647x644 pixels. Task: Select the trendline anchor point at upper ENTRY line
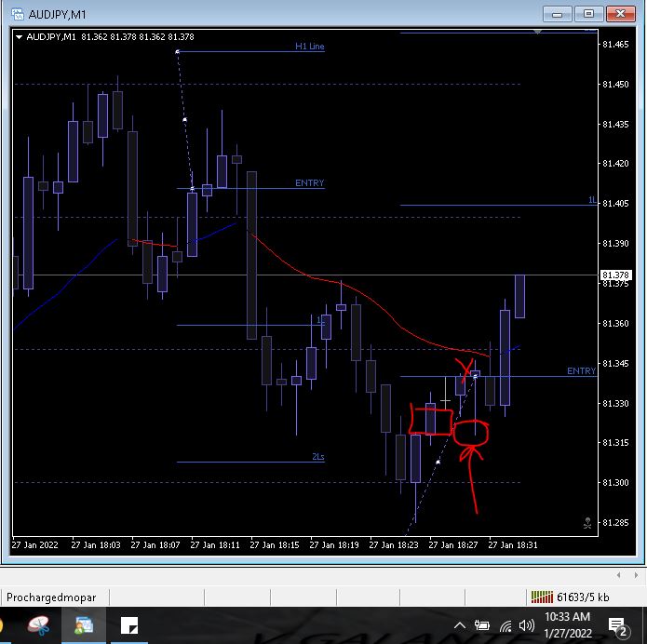click(193, 189)
